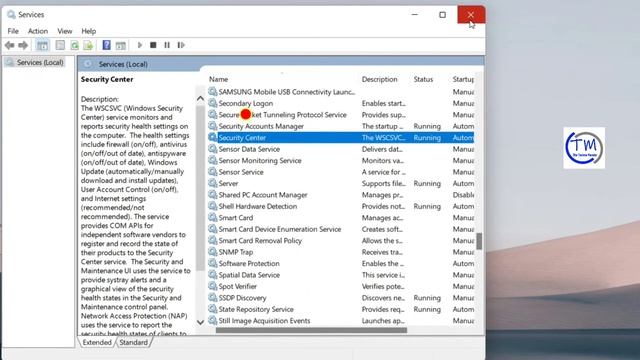Click the gear icon next to Smart Card Removal Policy
Viewport: 640px width, 360px height.
click(x=213, y=240)
